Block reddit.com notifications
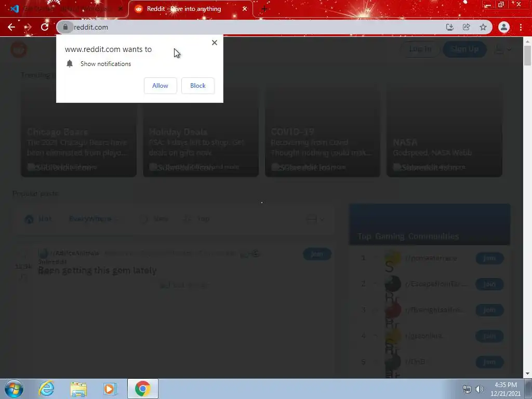The height and width of the screenshot is (399, 532). tap(198, 86)
